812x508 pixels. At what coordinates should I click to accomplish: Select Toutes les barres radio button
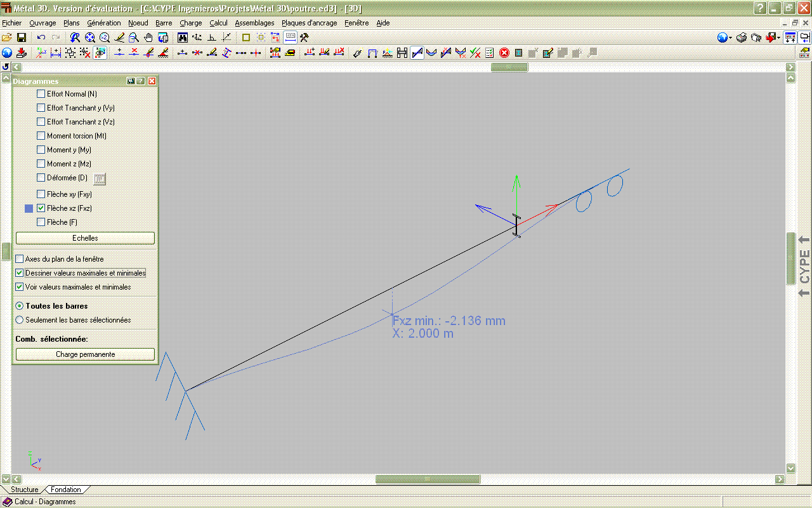[20, 306]
